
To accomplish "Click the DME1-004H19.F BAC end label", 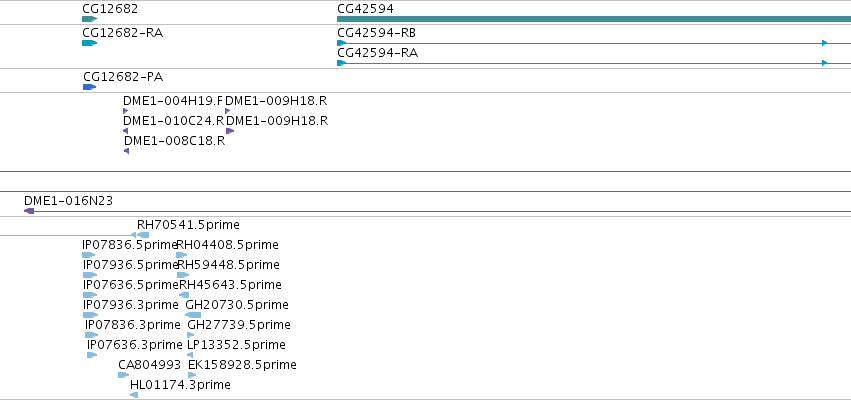I will click(173, 101).
